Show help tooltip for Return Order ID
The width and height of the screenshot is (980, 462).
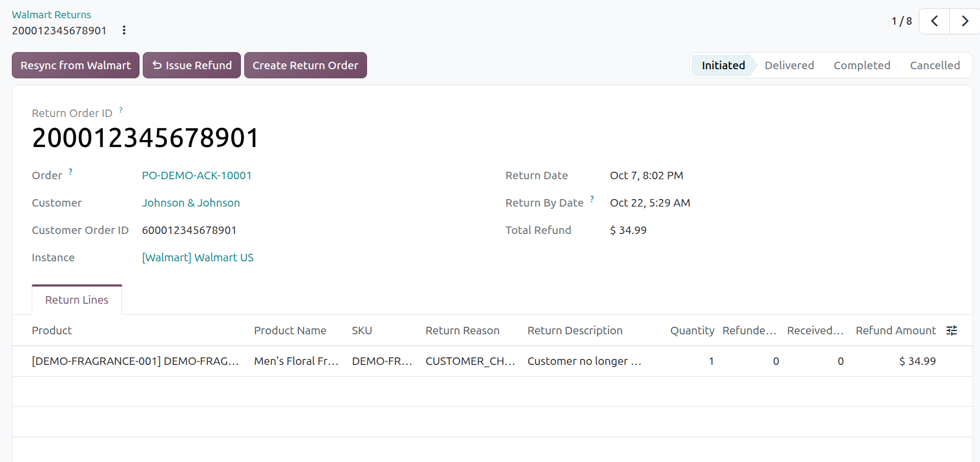pyautogui.click(x=121, y=110)
